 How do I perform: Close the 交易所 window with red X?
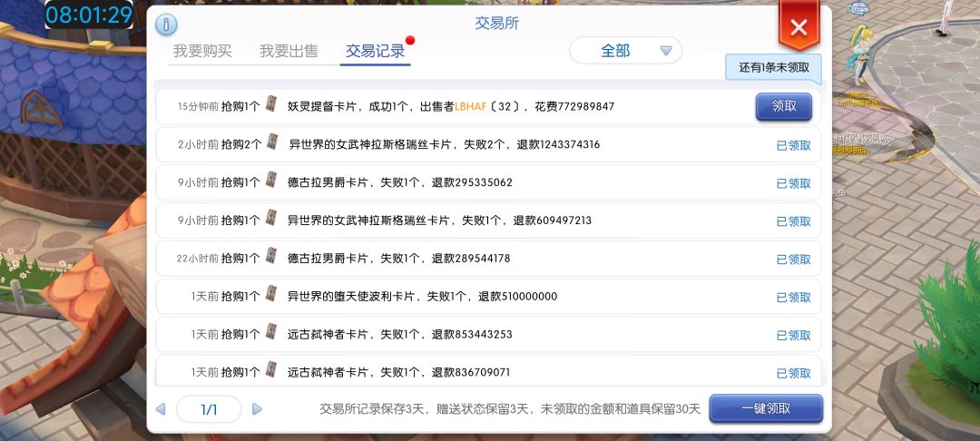(x=799, y=27)
